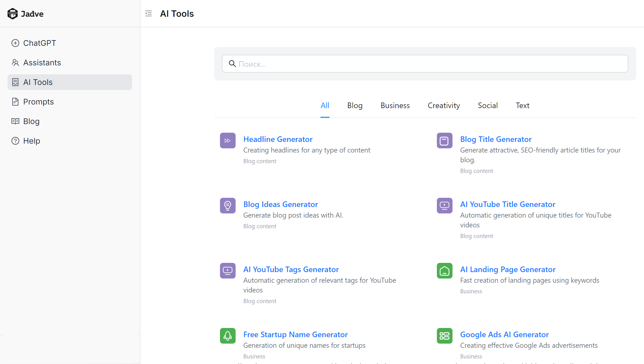
Task: Open ChatGPT from the sidebar
Action: [39, 43]
